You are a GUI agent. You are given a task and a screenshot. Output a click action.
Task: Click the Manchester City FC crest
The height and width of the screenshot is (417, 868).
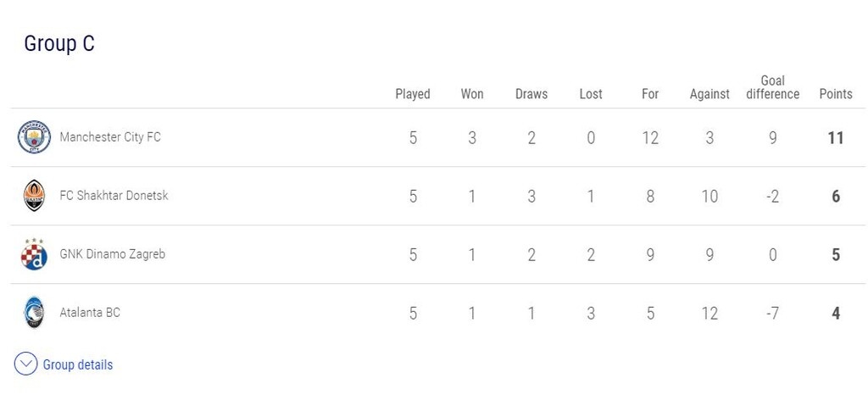pos(35,137)
